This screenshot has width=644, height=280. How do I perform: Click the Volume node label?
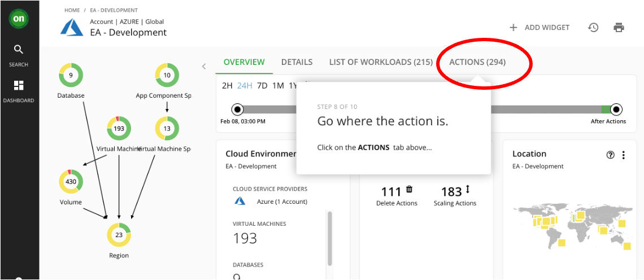(x=71, y=202)
